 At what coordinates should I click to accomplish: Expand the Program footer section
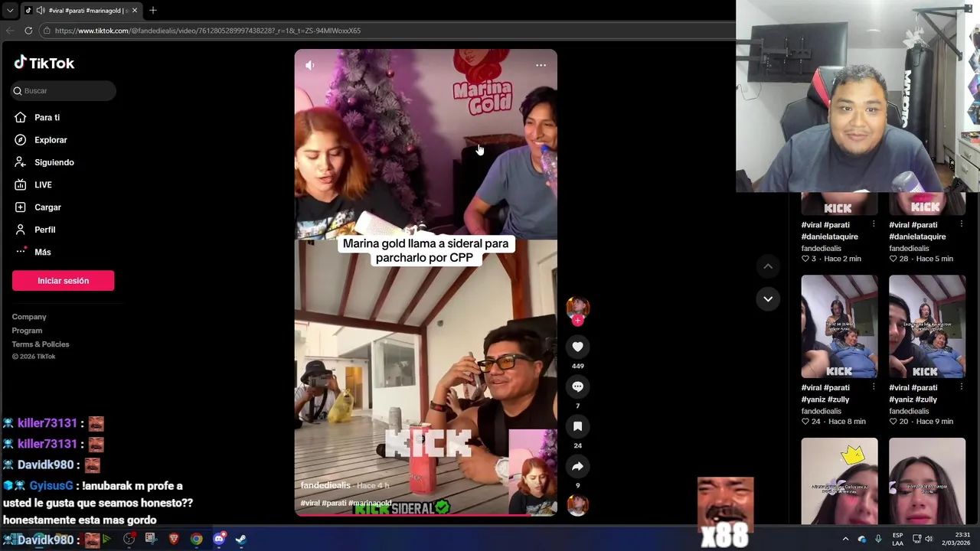click(x=27, y=331)
